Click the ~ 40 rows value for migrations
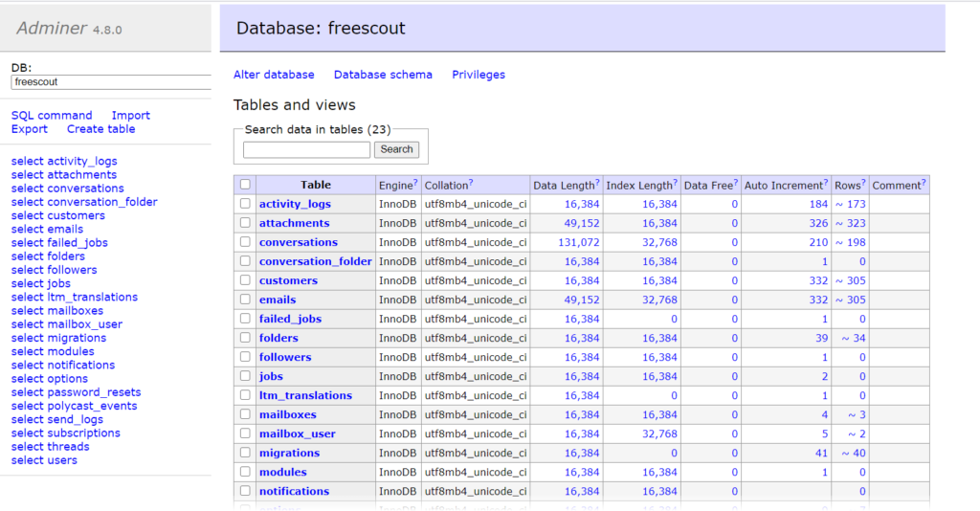 pyautogui.click(x=853, y=453)
